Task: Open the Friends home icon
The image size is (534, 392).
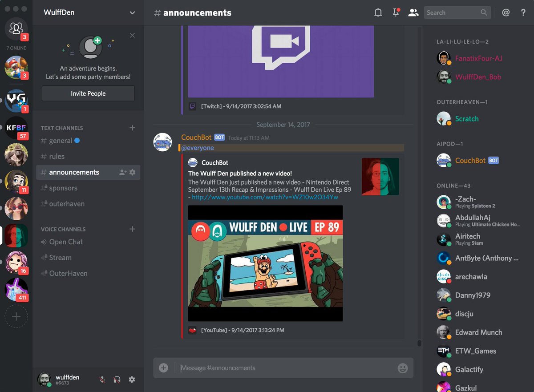Action: tap(16, 28)
